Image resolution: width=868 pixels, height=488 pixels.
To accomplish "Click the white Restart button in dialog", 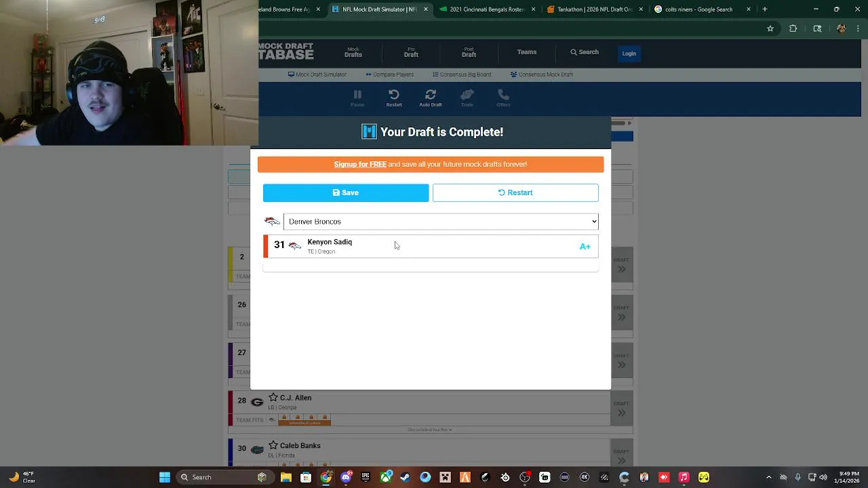I will (x=515, y=192).
